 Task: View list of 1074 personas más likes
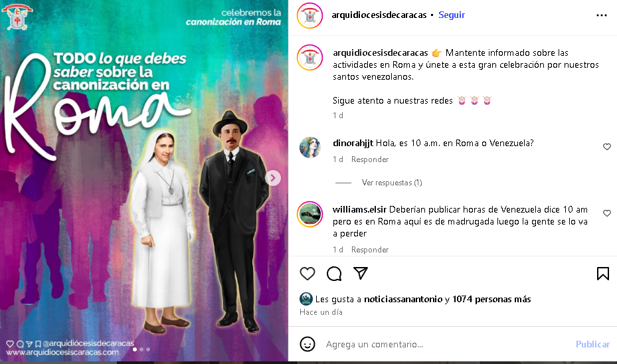tap(491, 299)
